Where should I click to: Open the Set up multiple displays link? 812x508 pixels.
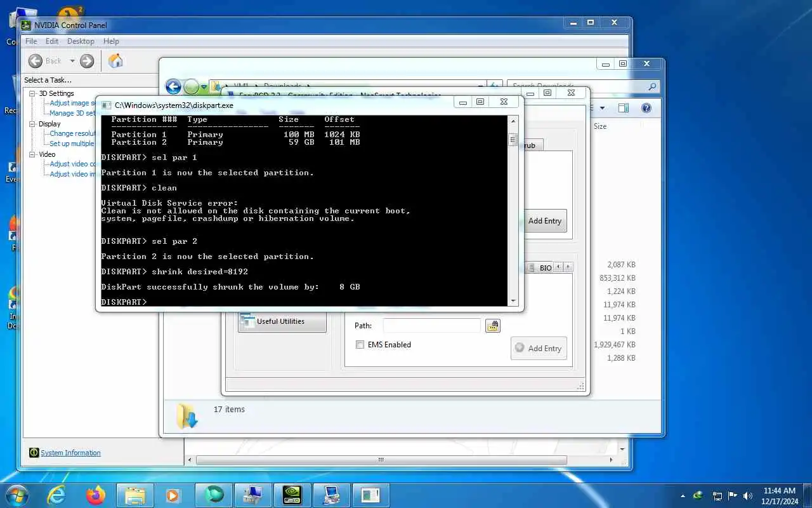[x=72, y=144]
